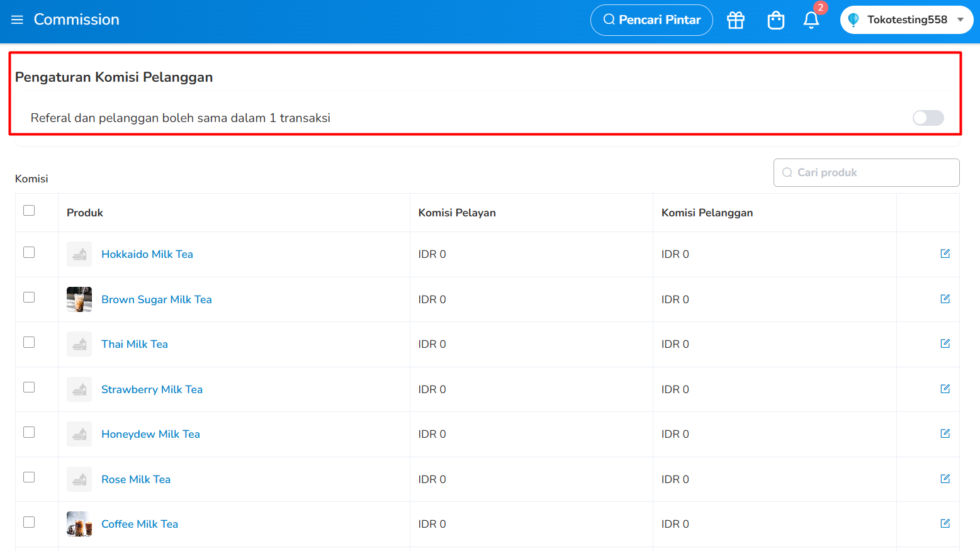Edit commission for Coffee Milk Tea

coord(945,523)
